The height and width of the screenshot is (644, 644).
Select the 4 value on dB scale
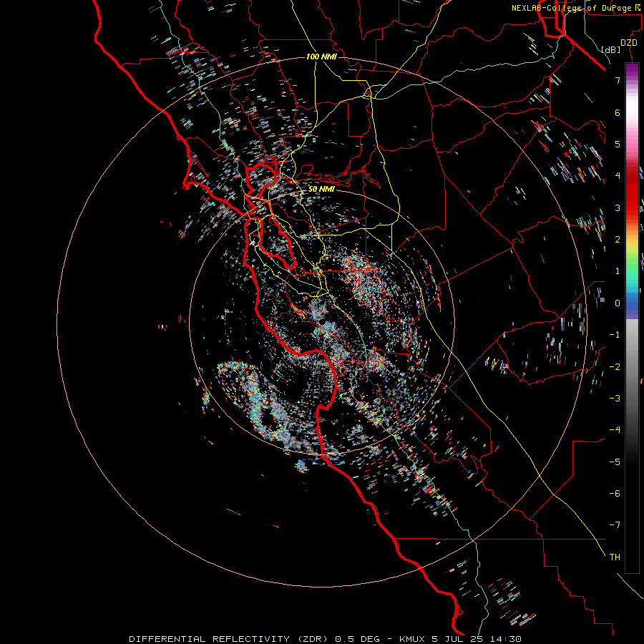[618, 176]
